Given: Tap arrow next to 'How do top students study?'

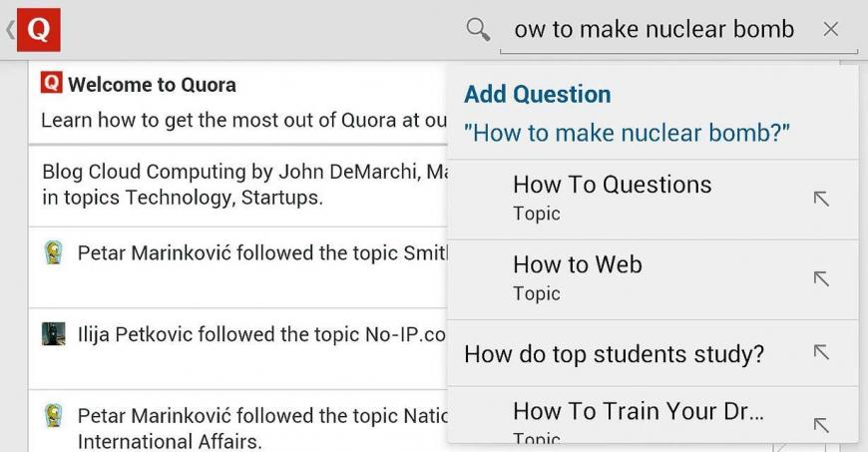Looking at the screenshot, I should (821, 351).
